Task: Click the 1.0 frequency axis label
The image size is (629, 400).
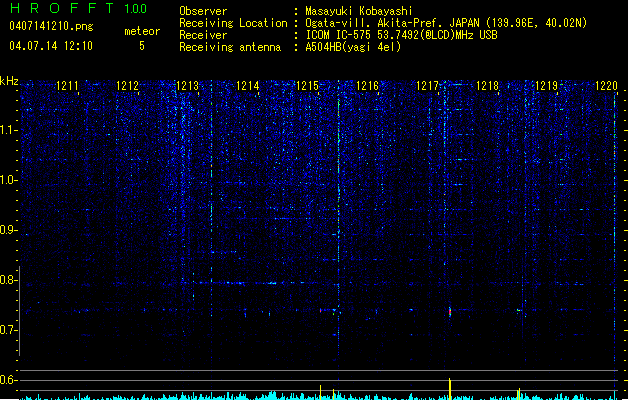Action: (7, 180)
